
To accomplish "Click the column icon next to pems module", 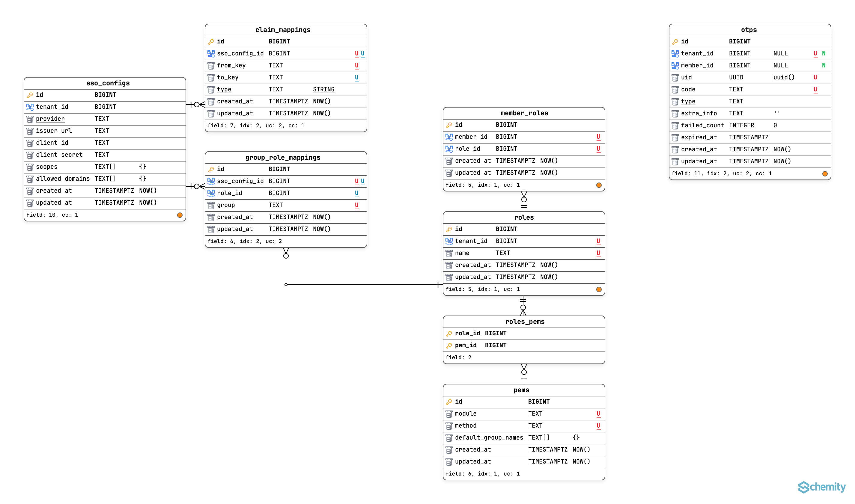I will pos(449,414).
